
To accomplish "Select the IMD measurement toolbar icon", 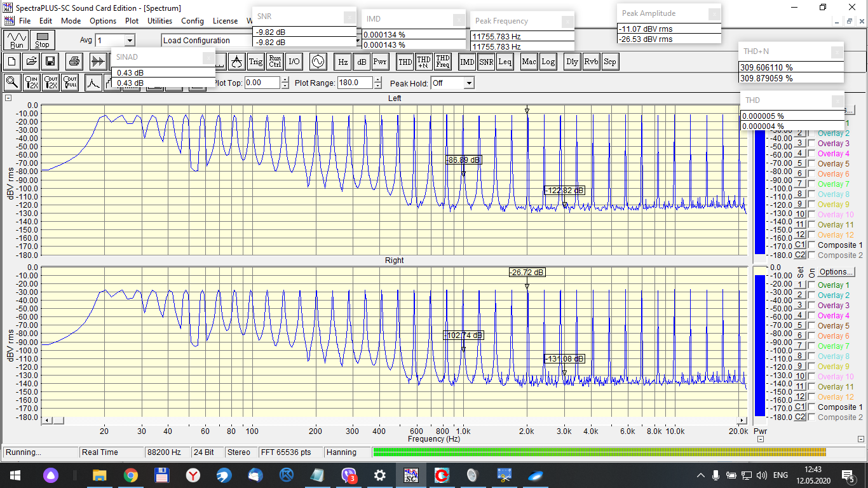I will tap(467, 62).
